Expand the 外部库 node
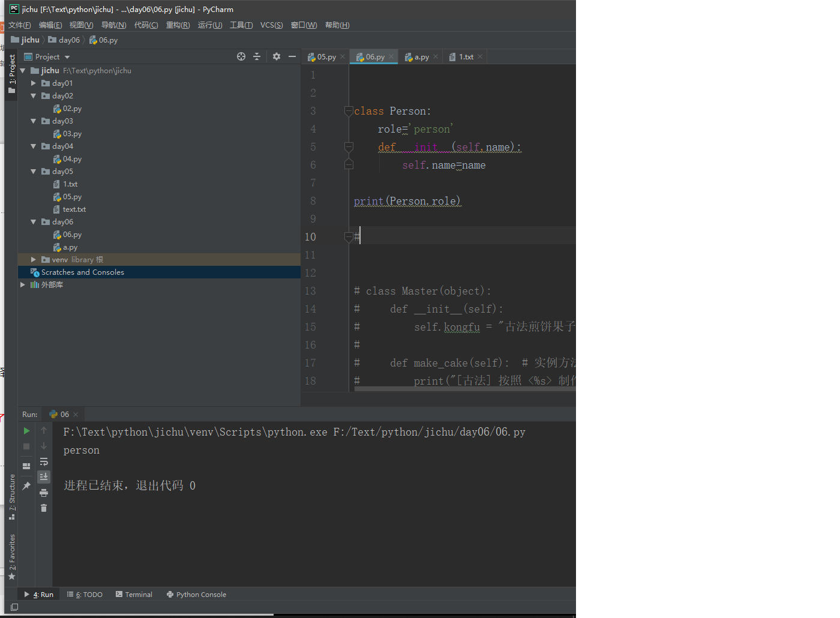This screenshot has width=840, height=618. [23, 285]
